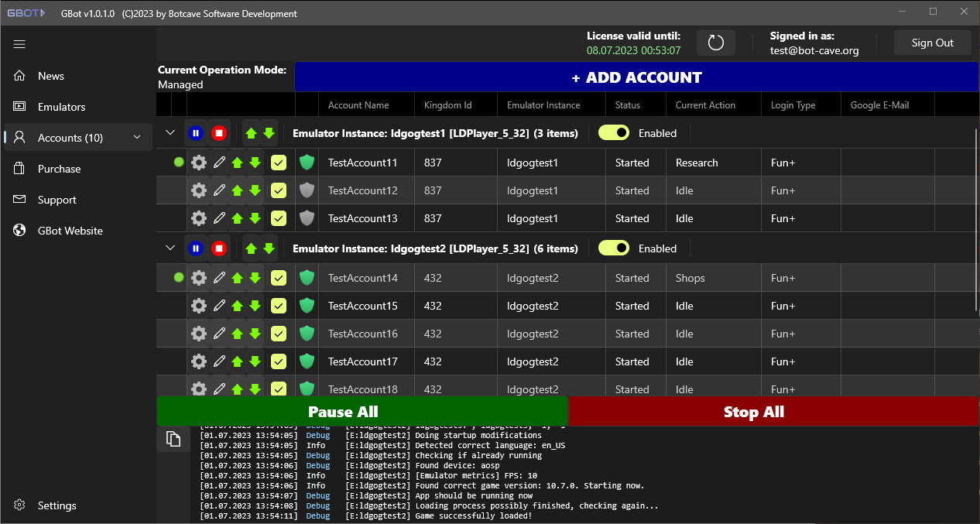Copy the log output
The image size is (980, 524).
point(173,438)
